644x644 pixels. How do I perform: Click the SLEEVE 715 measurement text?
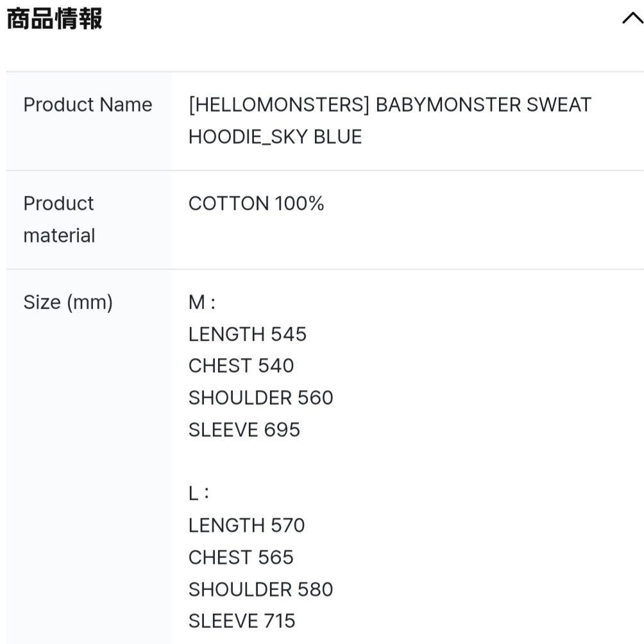click(x=242, y=620)
